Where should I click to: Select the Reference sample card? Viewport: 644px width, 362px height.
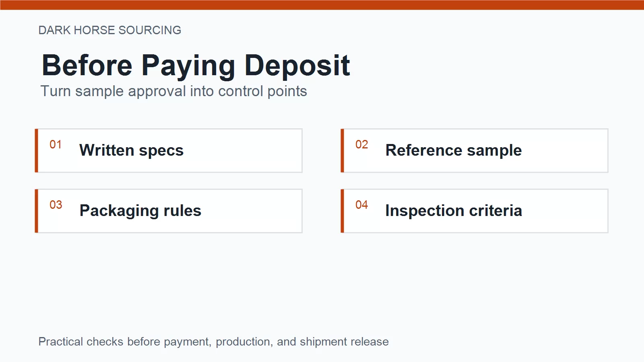[x=475, y=150]
